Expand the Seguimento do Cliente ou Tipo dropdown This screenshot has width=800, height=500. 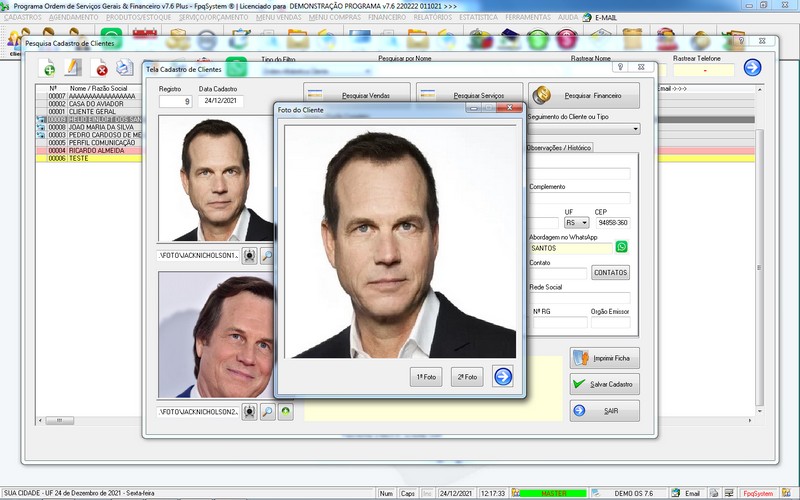(x=636, y=129)
